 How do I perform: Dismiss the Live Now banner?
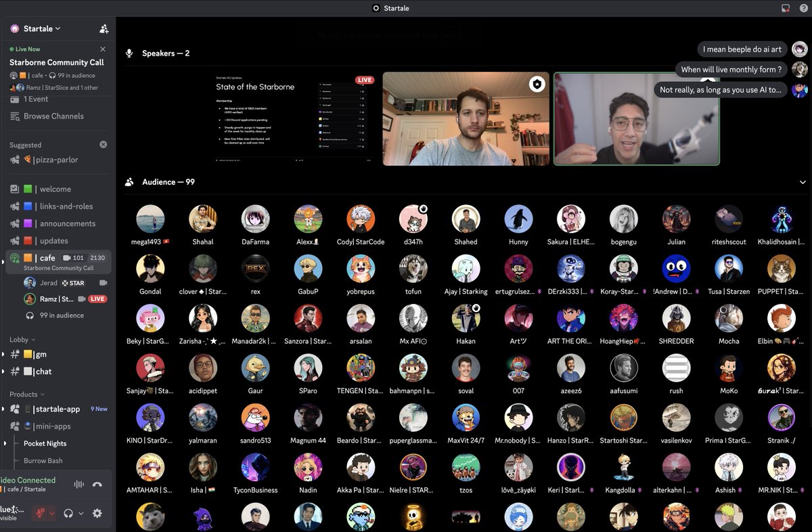pyautogui.click(x=103, y=49)
